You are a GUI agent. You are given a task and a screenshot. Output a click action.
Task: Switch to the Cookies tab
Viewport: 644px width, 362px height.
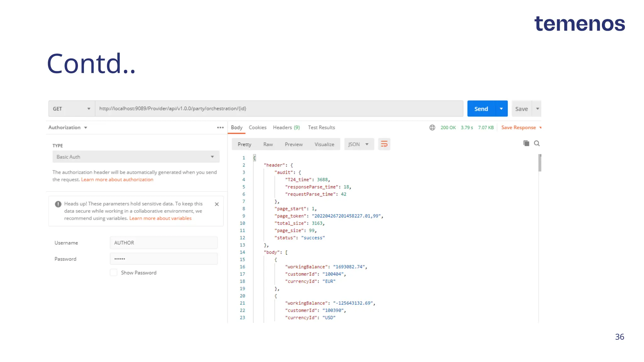[x=258, y=128]
